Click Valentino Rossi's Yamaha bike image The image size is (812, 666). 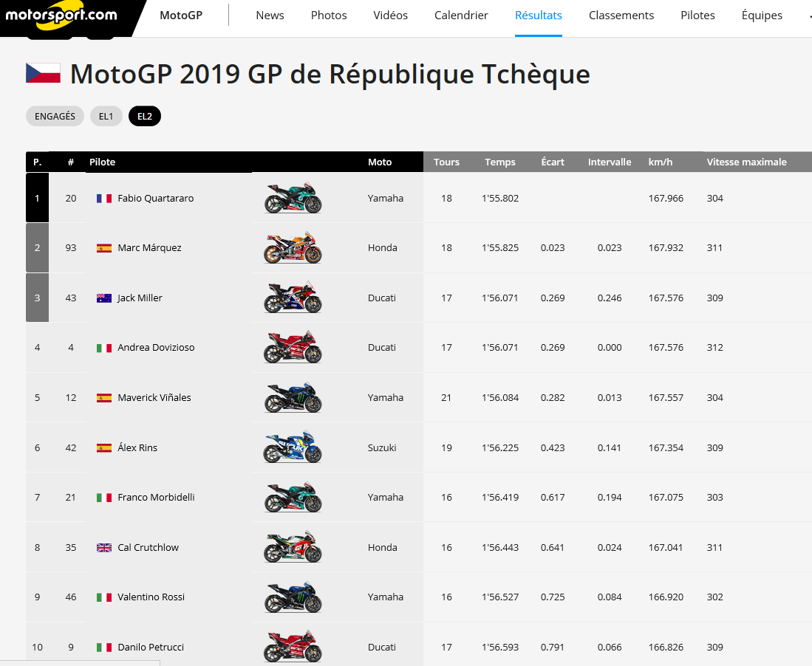(293, 597)
